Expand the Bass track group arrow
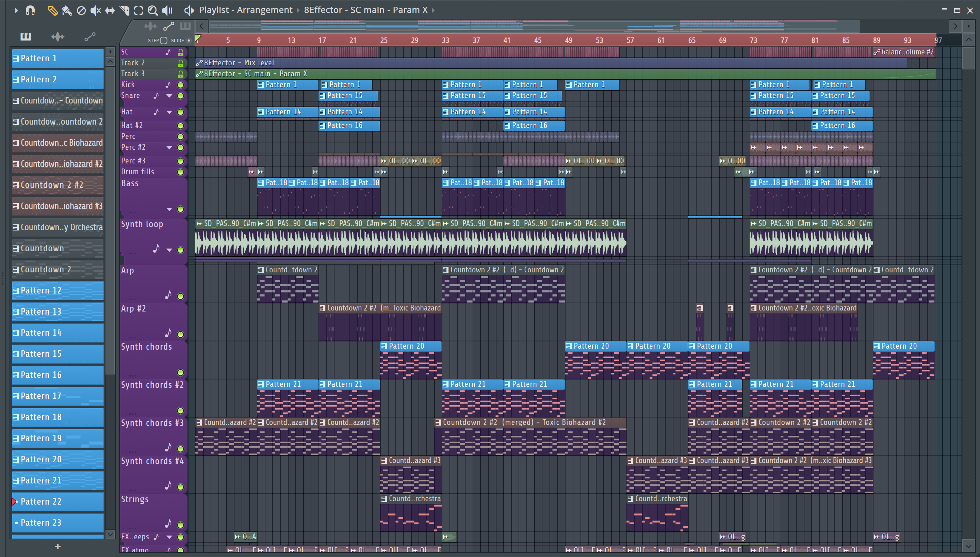The height and width of the screenshot is (557, 980). (x=169, y=209)
